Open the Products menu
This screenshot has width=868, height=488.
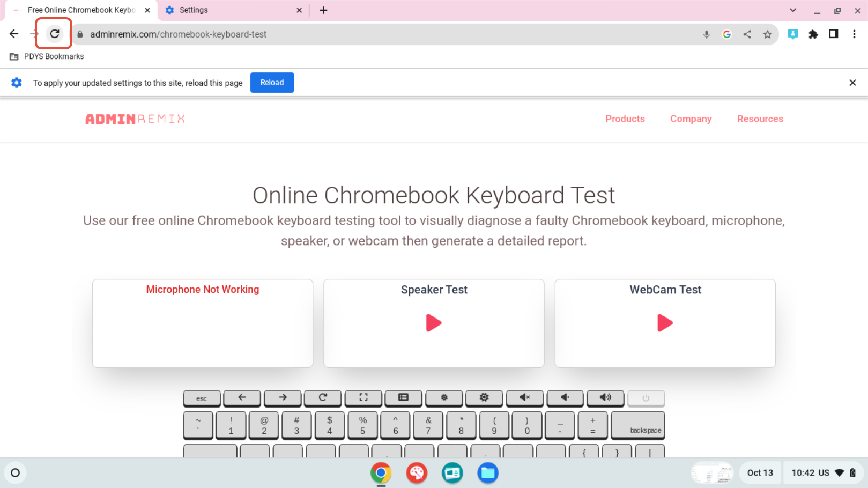(x=625, y=119)
